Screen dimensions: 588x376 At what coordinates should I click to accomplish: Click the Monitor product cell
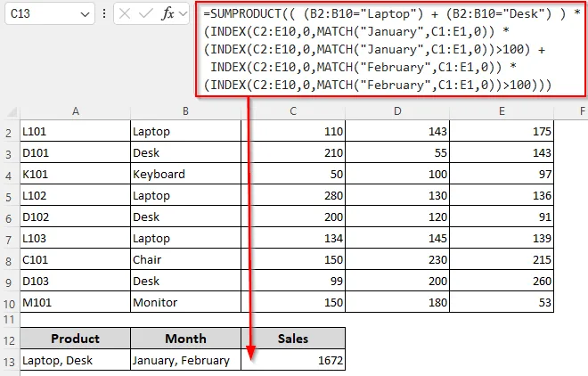pos(185,302)
